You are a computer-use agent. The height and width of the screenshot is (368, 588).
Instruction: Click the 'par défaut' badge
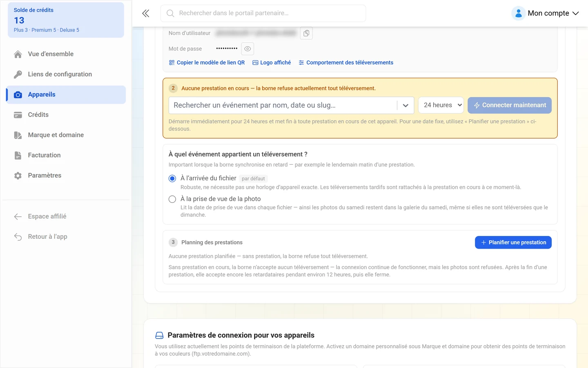click(253, 179)
